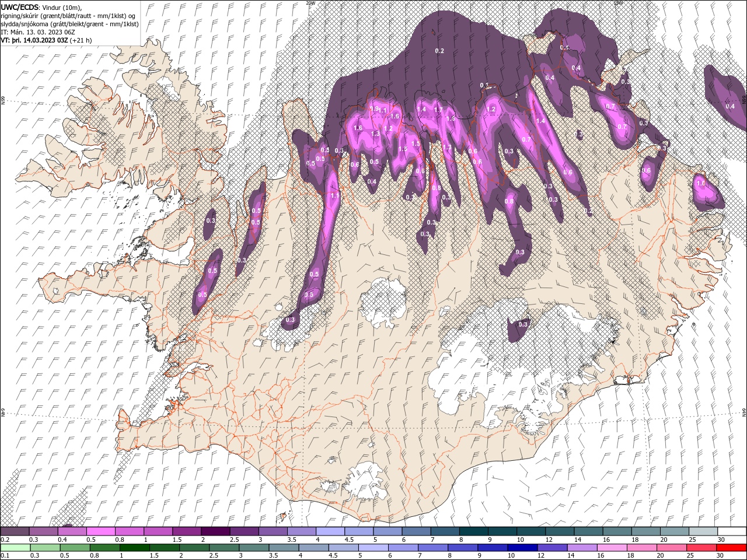747x560 pixels.
Task: Click the '20W' longitude label on top edge
Action: tap(310, 2)
